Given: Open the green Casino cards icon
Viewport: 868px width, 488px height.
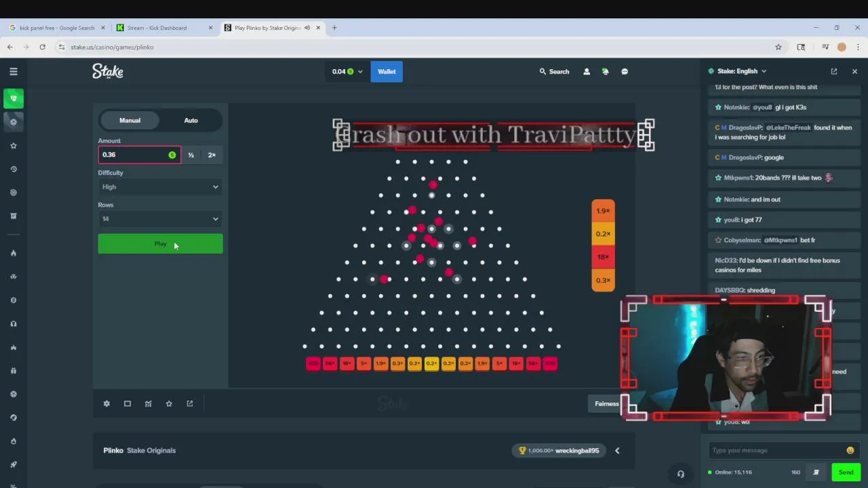Looking at the screenshot, I should (13, 98).
